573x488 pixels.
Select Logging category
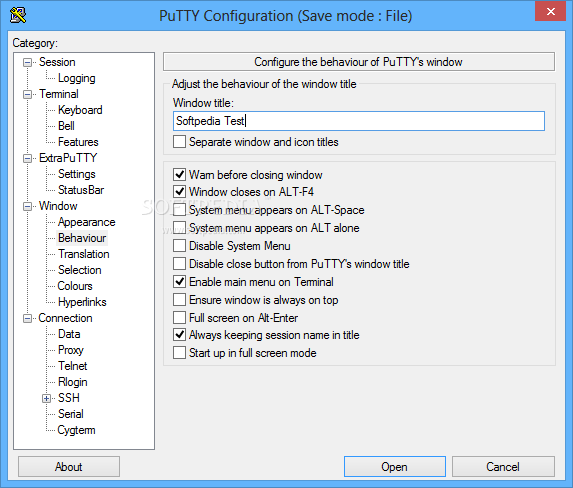coord(77,78)
